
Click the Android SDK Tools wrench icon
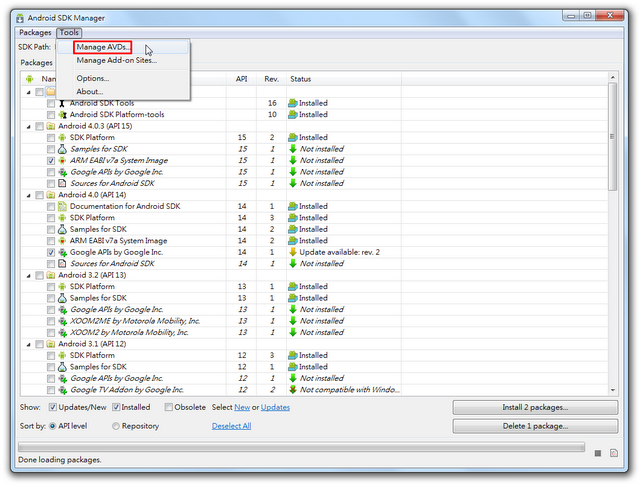(x=62, y=103)
